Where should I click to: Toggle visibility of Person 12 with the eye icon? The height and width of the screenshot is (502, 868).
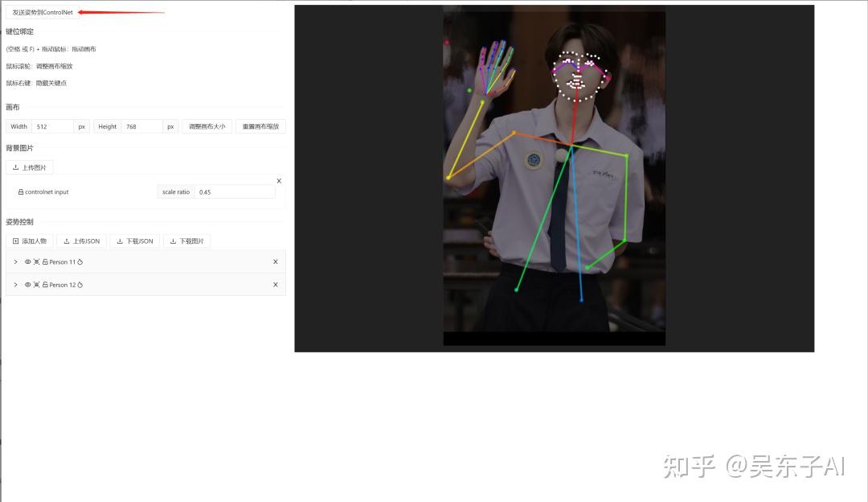pyautogui.click(x=27, y=284)
